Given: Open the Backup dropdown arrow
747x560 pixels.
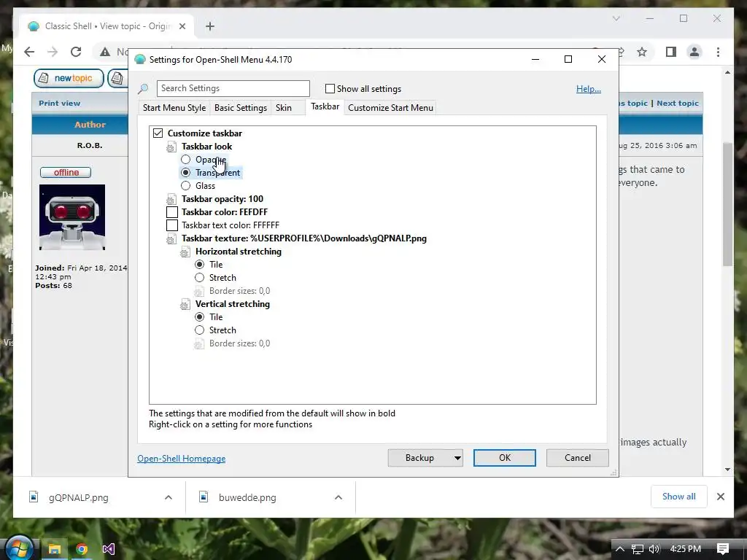Looking at the screenshot, I should (x=457, y=458).
